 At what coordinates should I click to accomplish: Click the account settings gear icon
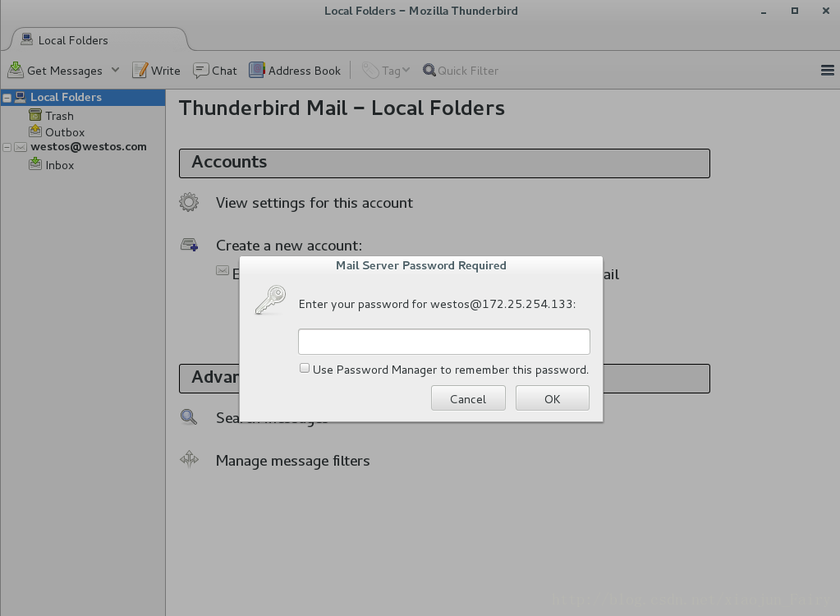tap(189, 203)
